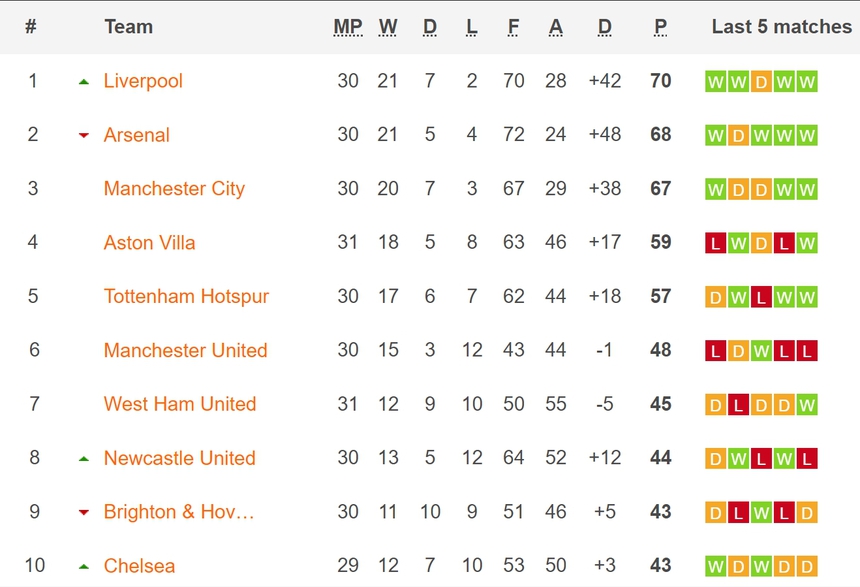The image size is (860, 587).
Task: Sort by the W wins column header
Action: point(388,27)
